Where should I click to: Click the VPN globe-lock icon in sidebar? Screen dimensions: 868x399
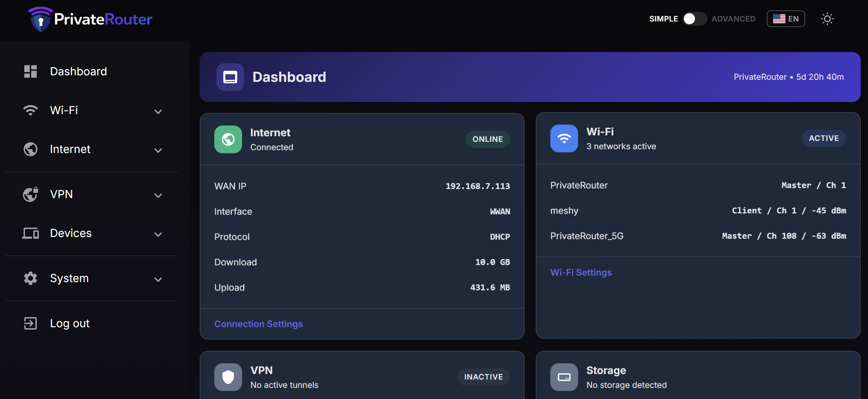[31, 194]
